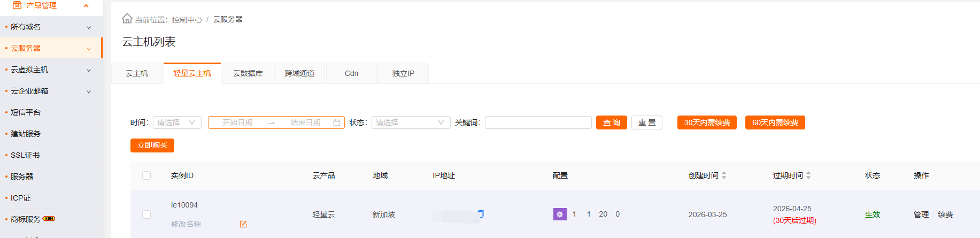Click the 续费 link for le10094
Image resolution: width=980 pixels, height=238 pixels.
945,214
